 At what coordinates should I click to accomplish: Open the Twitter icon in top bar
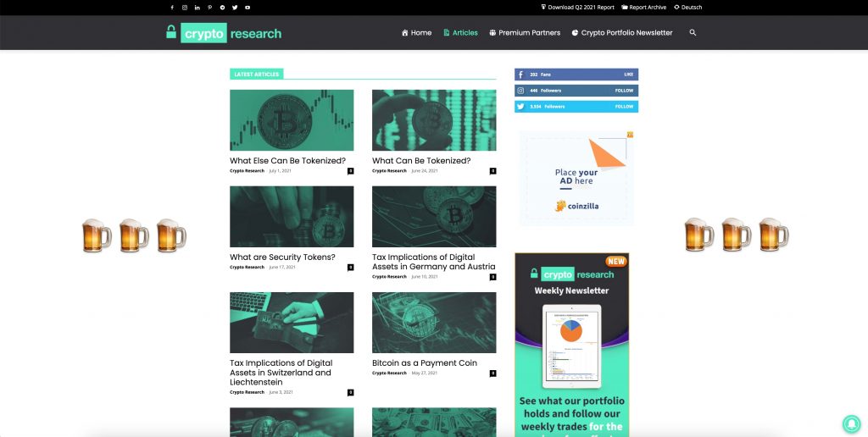click(x=235, y=8)
